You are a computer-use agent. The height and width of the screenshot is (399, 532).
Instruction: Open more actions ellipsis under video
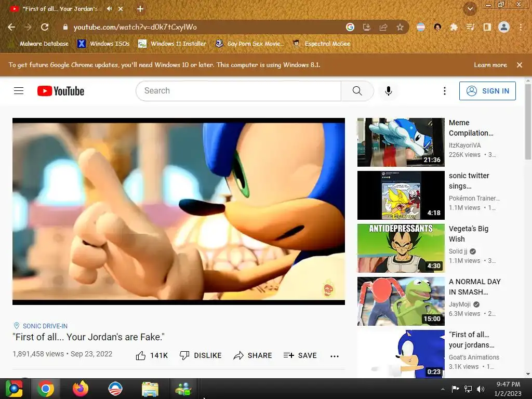(335, 356)
